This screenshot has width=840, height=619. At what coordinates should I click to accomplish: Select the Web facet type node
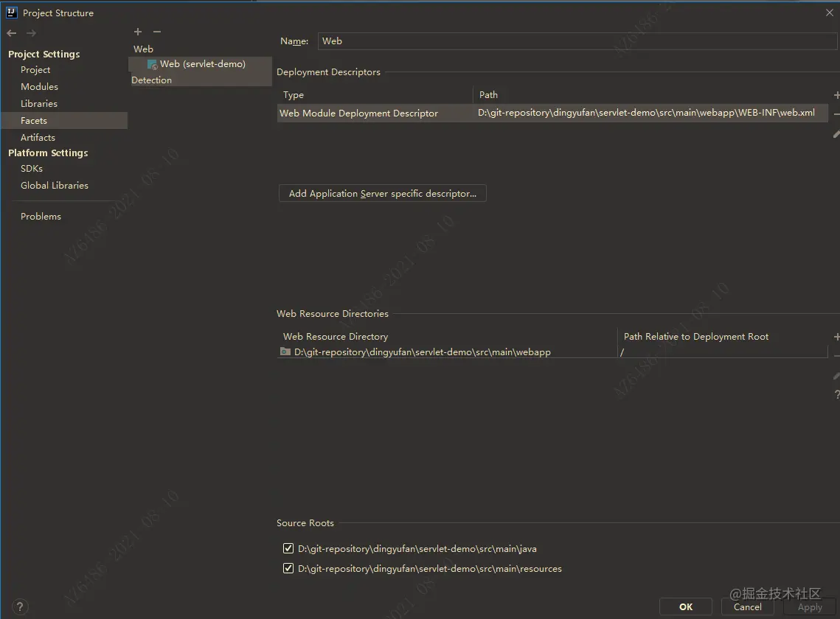coord(143,49)
